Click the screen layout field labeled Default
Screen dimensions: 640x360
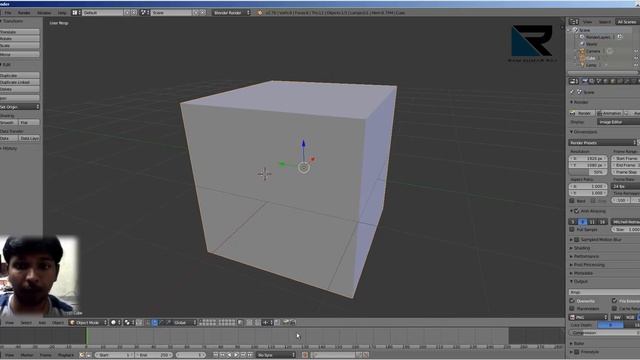click(102, 13)
